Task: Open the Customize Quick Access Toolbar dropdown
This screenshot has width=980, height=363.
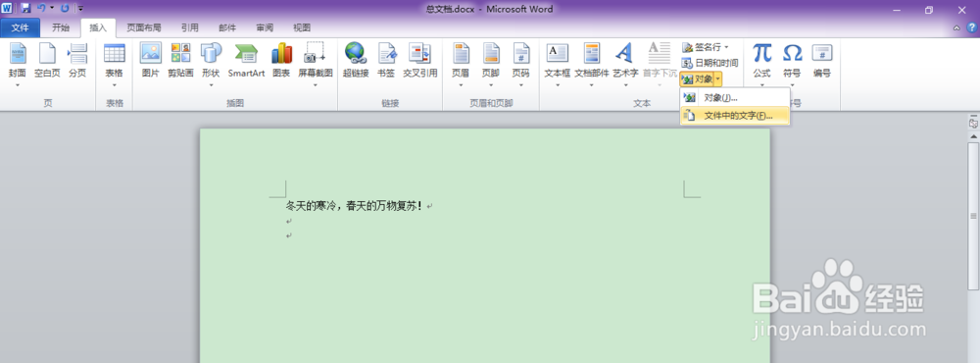Action: 80,9
